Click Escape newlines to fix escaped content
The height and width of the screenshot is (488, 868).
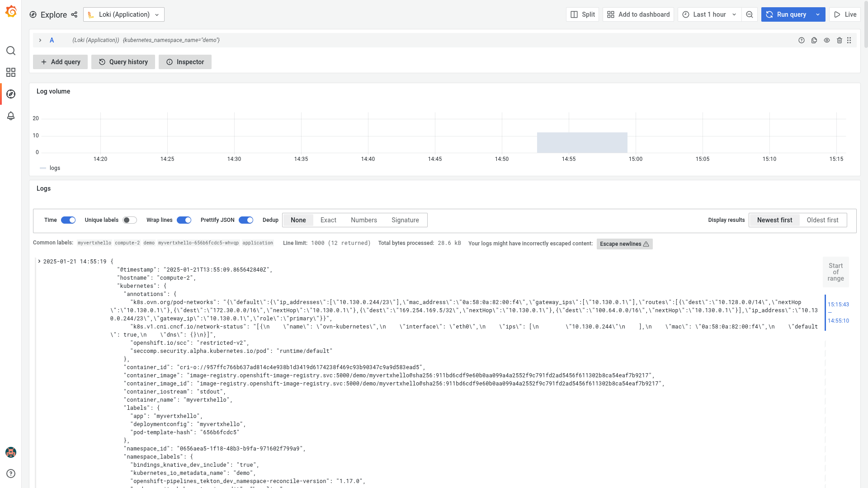click(x=624, y=244)
